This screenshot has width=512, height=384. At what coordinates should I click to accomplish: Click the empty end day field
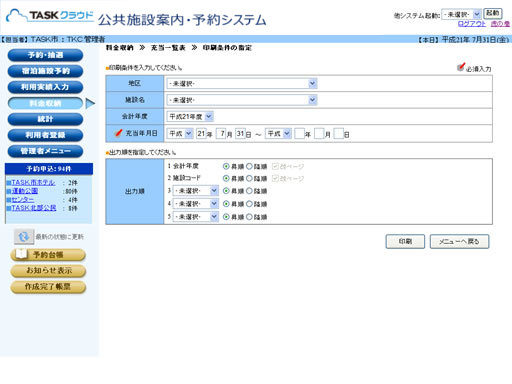tap(339, 134)
